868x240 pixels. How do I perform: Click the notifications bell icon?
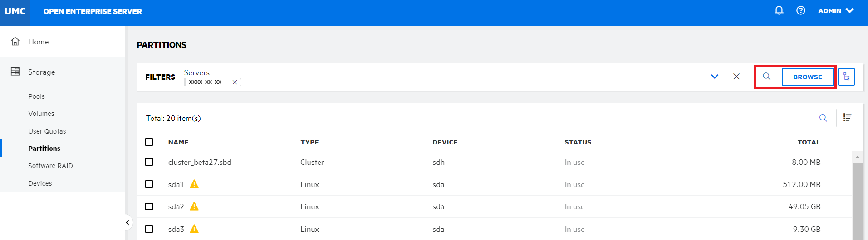tap(779, 10)
